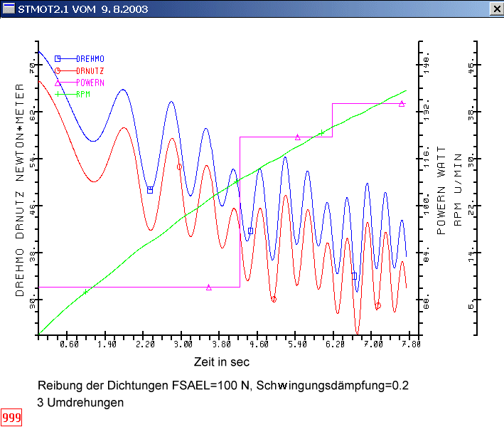Click the leftmost blue square on DREHMO curve
The height and width of the screenshot is (427, 504).
point(150,190)
